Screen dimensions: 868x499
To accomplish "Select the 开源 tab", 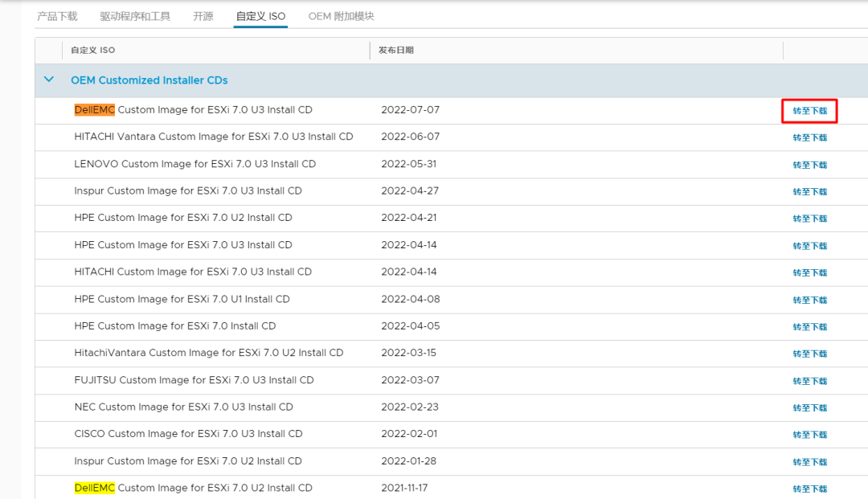I will [203, 17].
